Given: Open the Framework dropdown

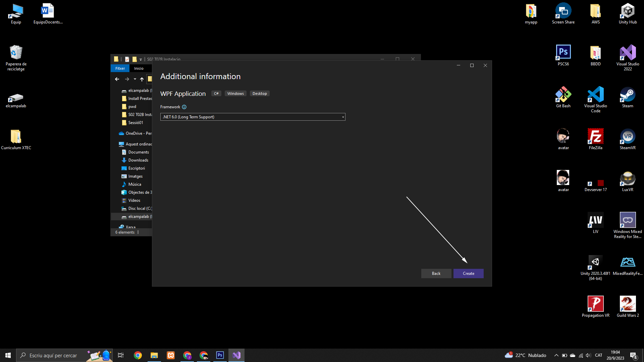Looking at the screenshot, I should coord(253,117).
